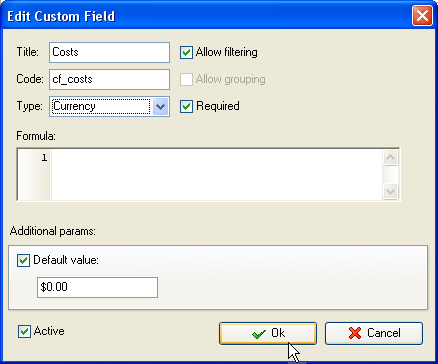Focus the Formula editor text area
This screenshot has width=438, height=364.
pyautogui.click(x=217, y=175)
